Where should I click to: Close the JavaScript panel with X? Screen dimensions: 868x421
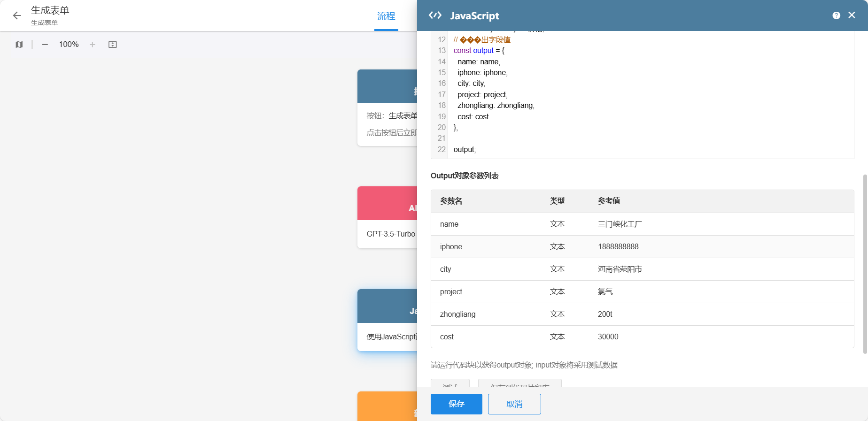click(852, 15)
